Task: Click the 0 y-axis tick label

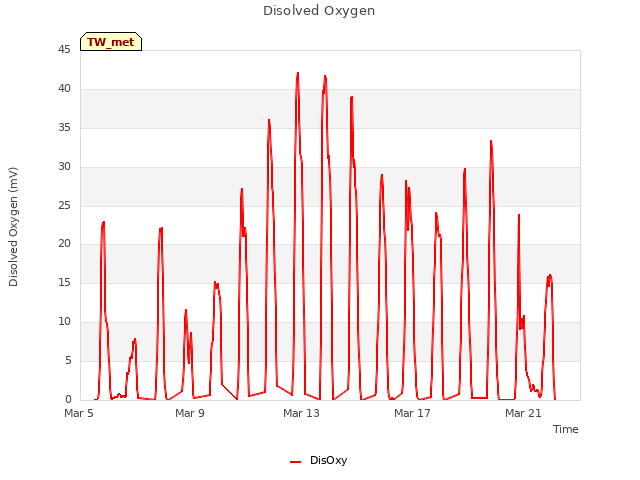Action: 68,399
